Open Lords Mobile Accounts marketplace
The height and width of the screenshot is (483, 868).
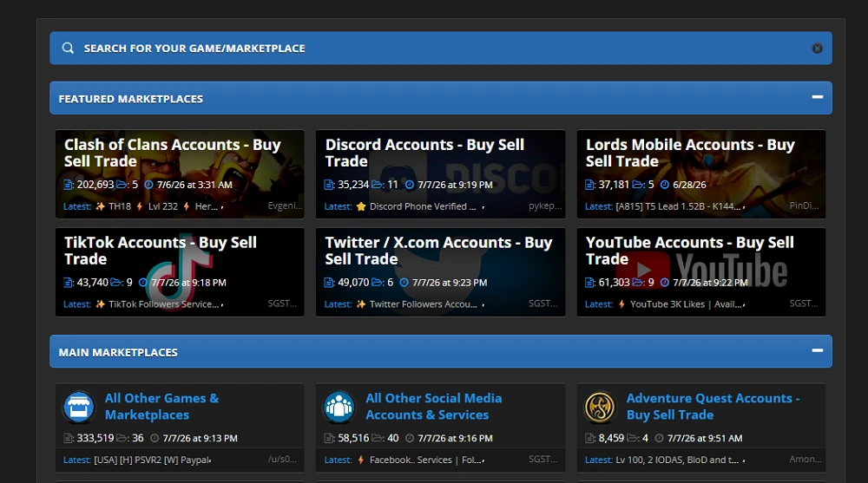point(690,153)
